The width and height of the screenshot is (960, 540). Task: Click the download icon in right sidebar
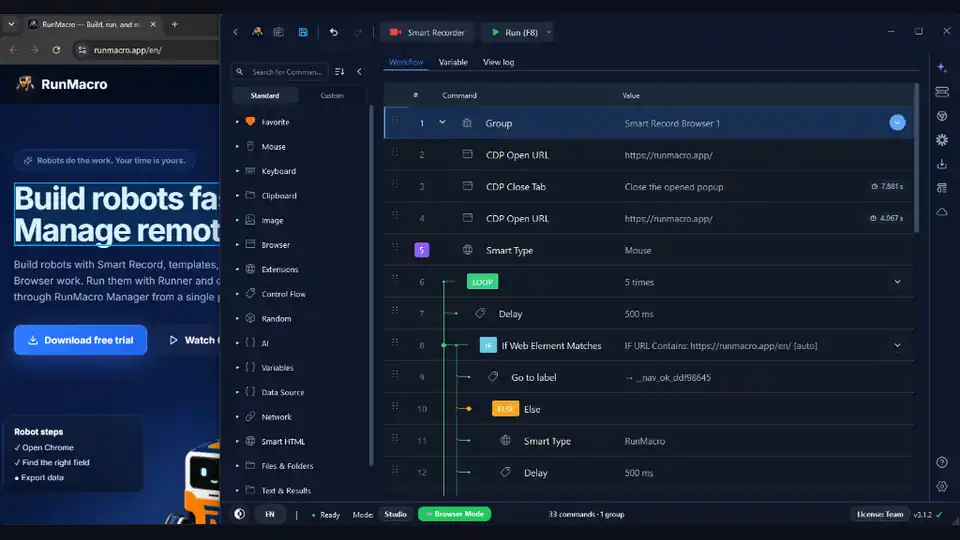[942, 164]
